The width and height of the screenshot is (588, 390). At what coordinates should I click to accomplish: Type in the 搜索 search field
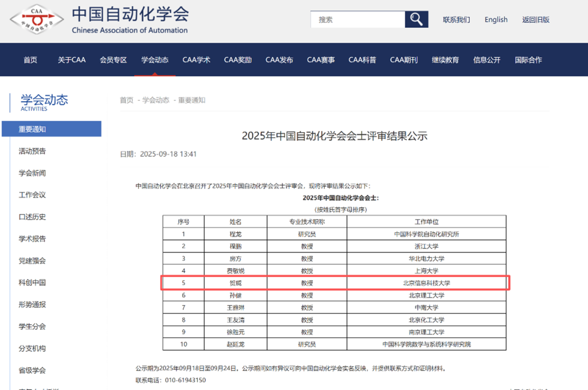(x=358, y=20)
